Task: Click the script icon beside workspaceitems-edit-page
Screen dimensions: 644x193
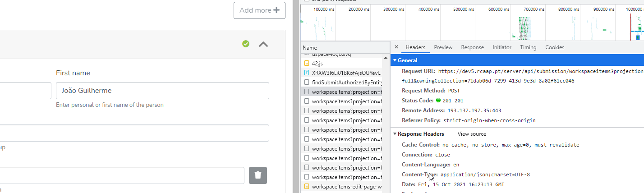Action: tap(307, 186)
